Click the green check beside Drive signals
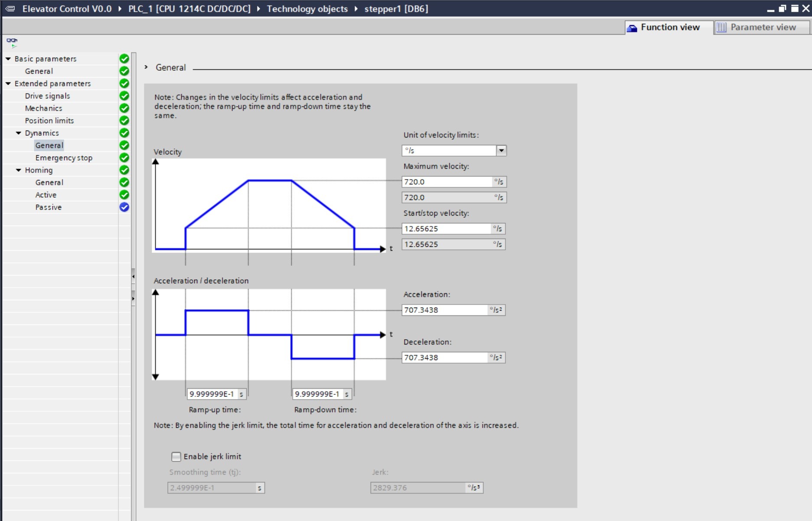 tap(124, 95)
